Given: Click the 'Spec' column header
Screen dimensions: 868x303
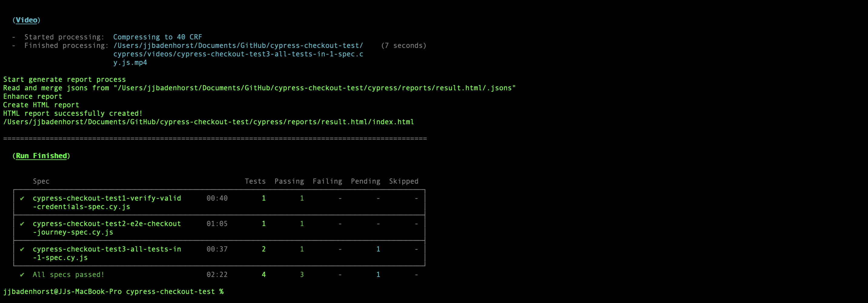Looking at the screenshot, I should pos(41,181).
